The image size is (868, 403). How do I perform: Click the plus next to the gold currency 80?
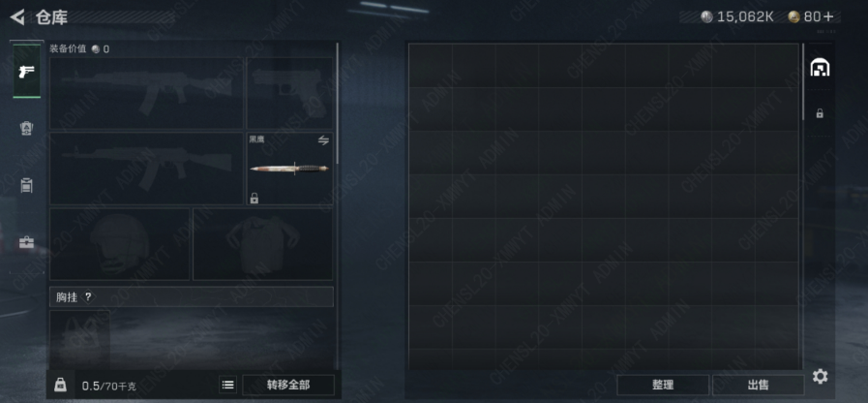(828, 16)
